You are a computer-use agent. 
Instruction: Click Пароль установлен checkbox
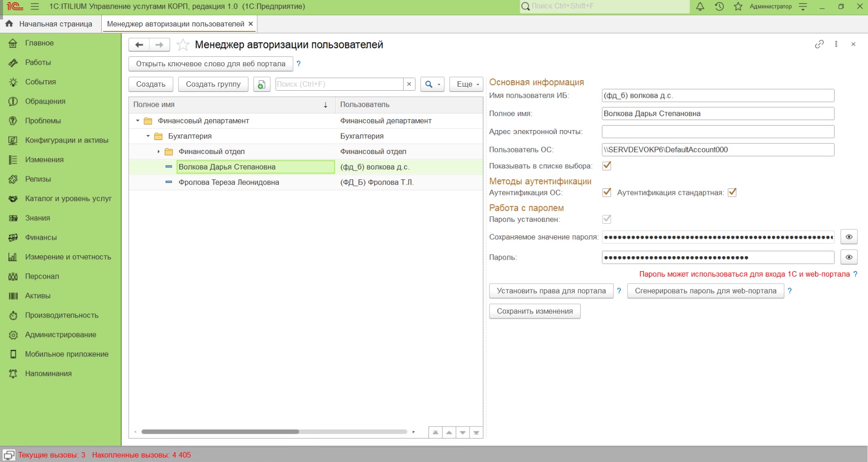[x=607, y=219]
